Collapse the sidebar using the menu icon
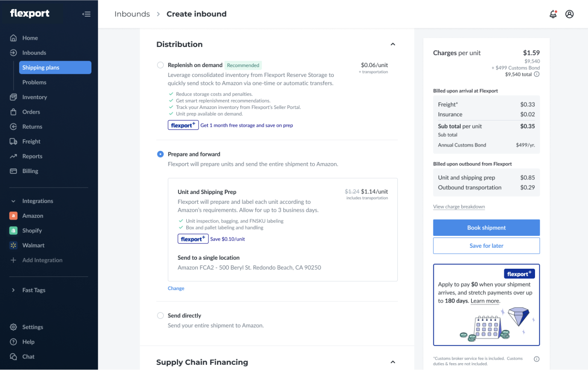588x370 pixels. click(x=86, y=14)
